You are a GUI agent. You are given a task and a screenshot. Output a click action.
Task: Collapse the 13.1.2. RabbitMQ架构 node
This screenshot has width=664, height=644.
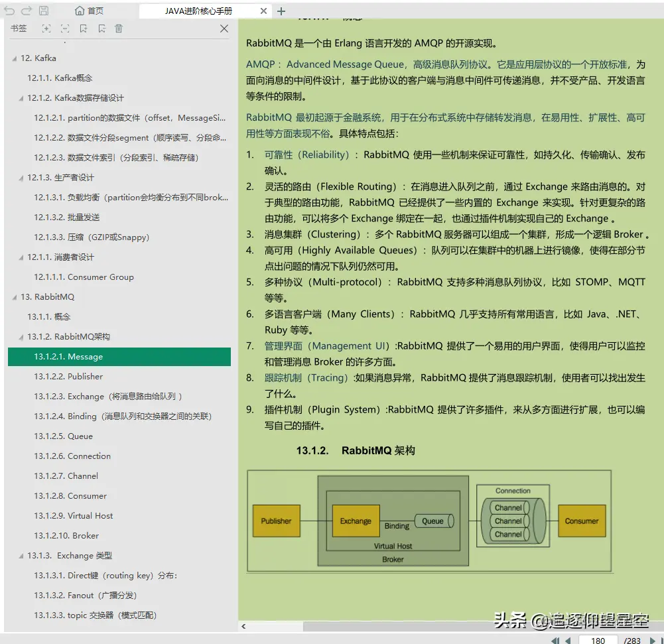[21, 337]
